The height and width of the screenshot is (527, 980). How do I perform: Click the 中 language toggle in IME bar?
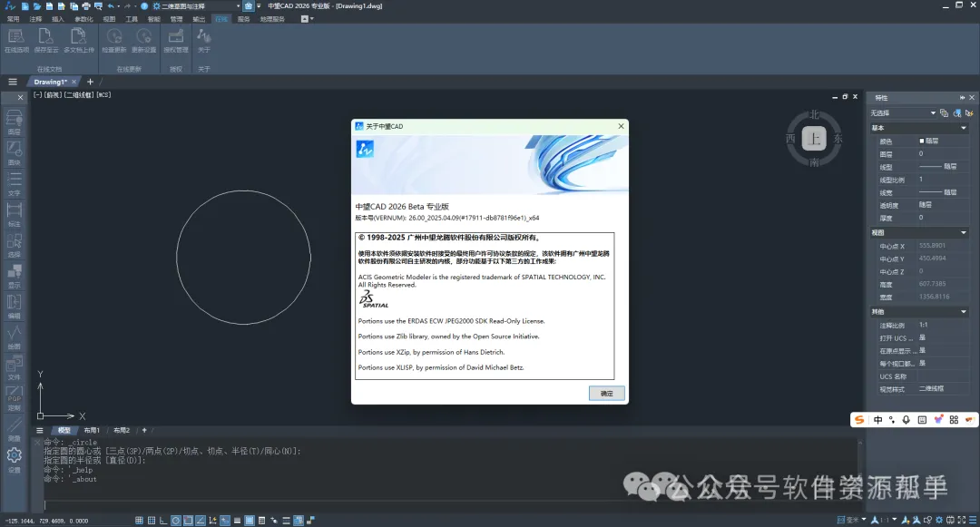[878, 420]
